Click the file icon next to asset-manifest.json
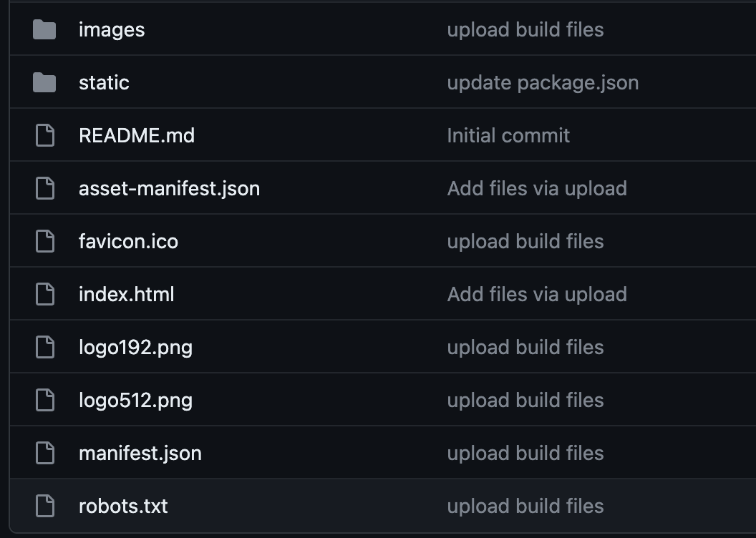Screen dimensions: 756x538 [x=45, y=188]
